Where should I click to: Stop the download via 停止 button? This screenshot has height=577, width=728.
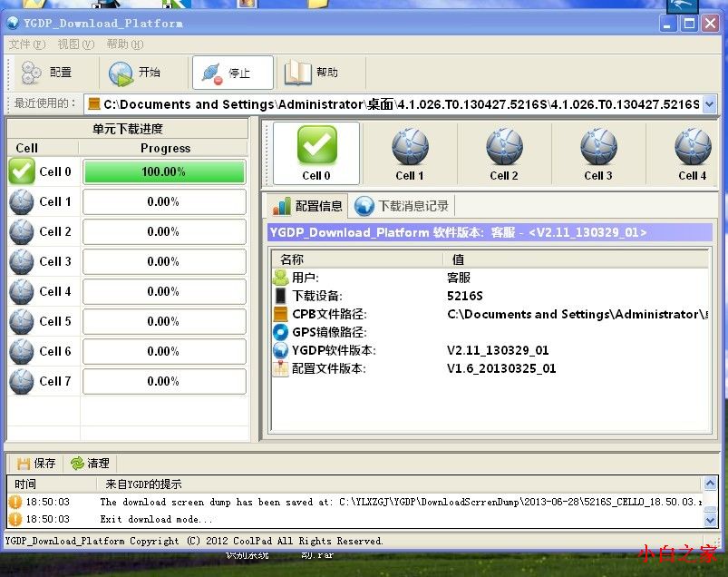[x=233, y=73]
